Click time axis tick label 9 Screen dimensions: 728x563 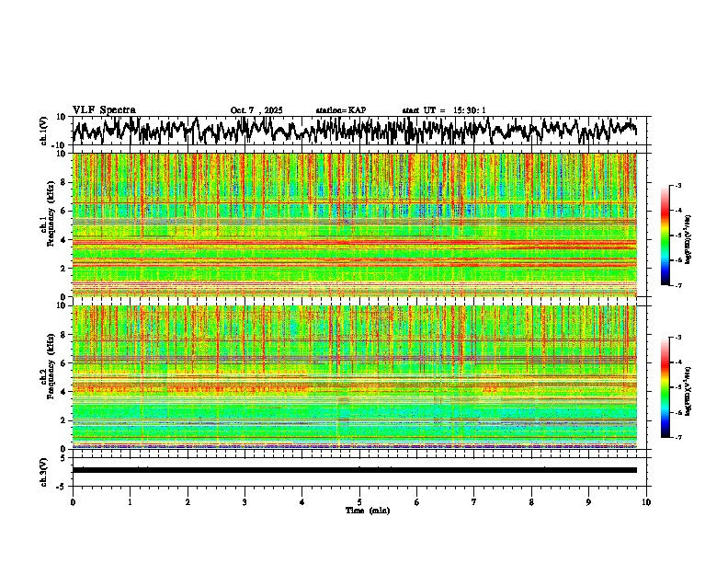[x=588, y=502]
